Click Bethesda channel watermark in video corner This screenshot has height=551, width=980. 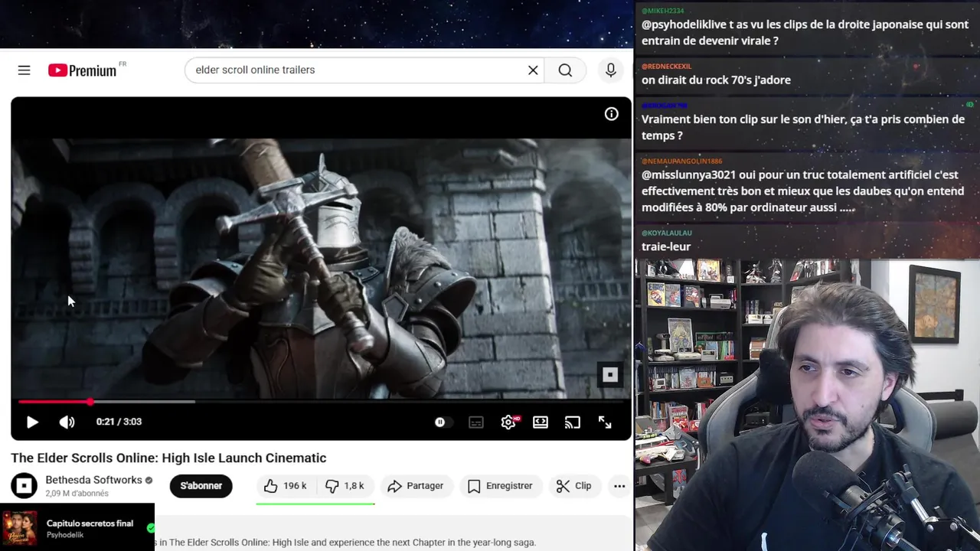pos(610,375)
